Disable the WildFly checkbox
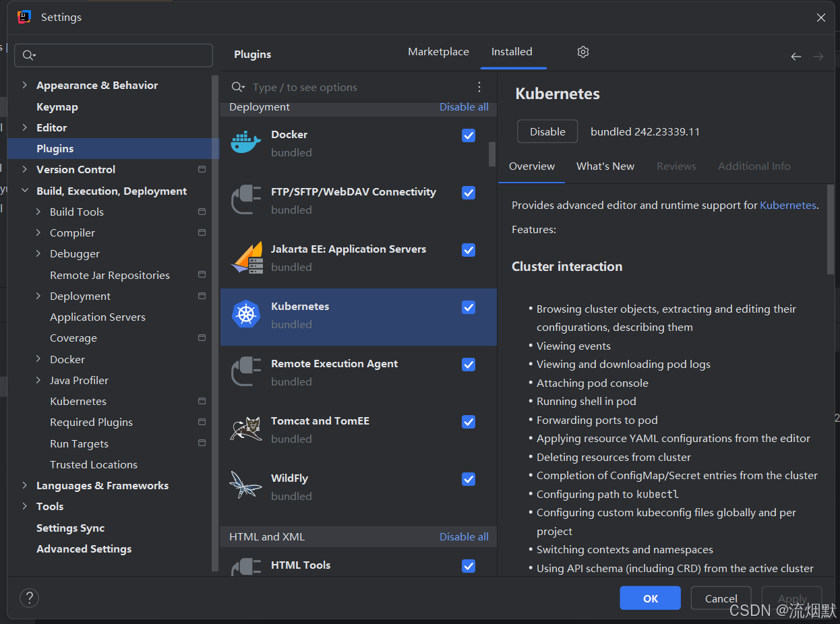 tap(469, 479)
